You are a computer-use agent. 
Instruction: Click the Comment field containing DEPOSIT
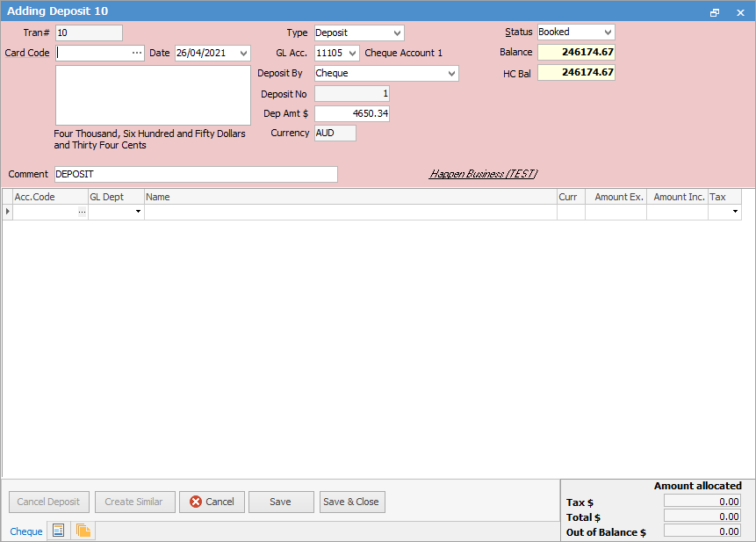[193, 174]
